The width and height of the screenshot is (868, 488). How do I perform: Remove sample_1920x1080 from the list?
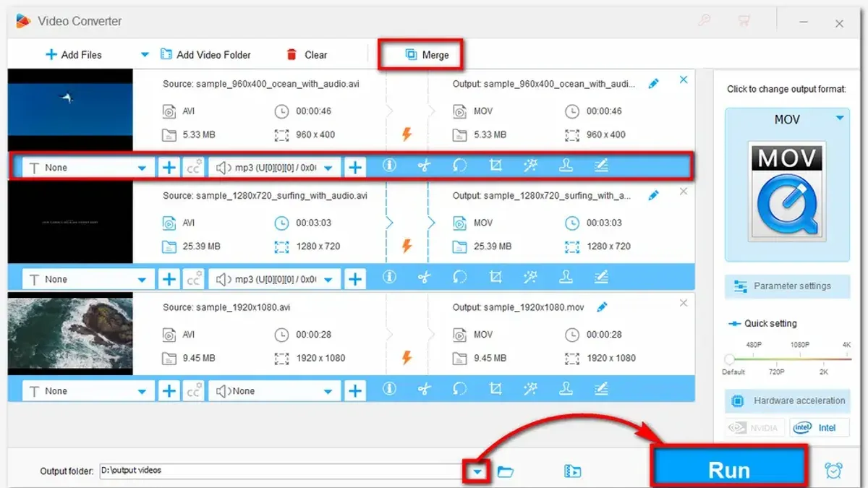pyautogui.click(x=684, y=303)
